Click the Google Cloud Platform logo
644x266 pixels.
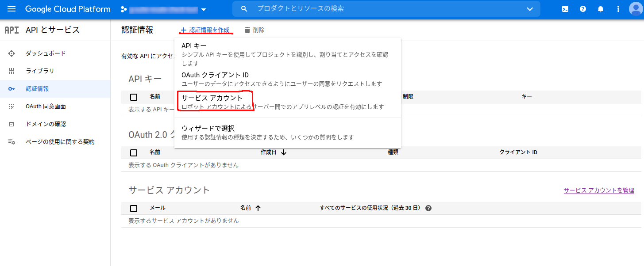68,9
